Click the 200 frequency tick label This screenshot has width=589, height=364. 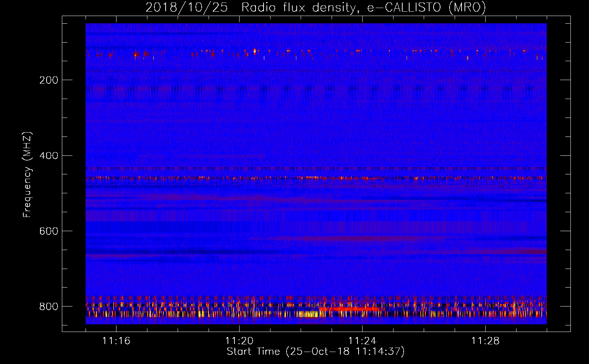click(x=48, y=80)
